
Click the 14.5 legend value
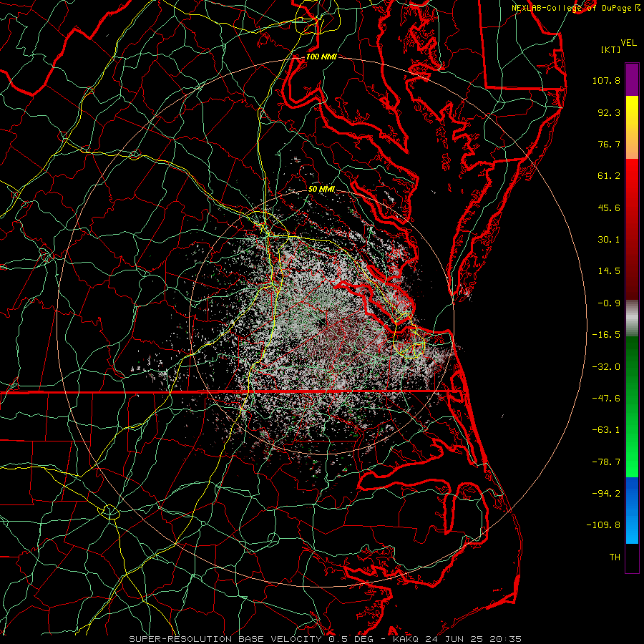coord(609,271)
